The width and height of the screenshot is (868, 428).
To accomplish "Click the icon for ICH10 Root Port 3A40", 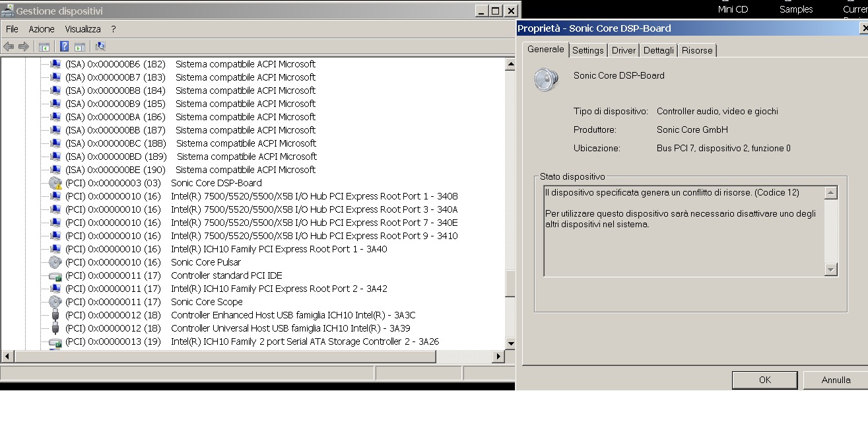I will coord(55,249).
